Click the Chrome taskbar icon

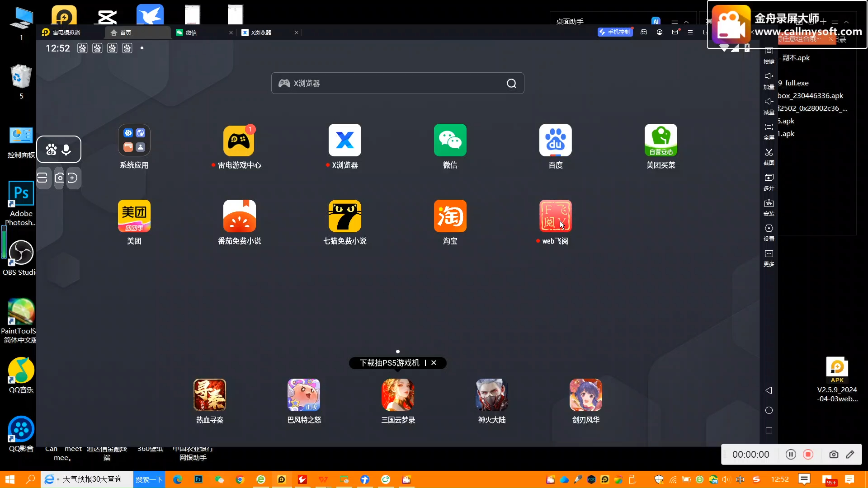(x=240, y=479)
